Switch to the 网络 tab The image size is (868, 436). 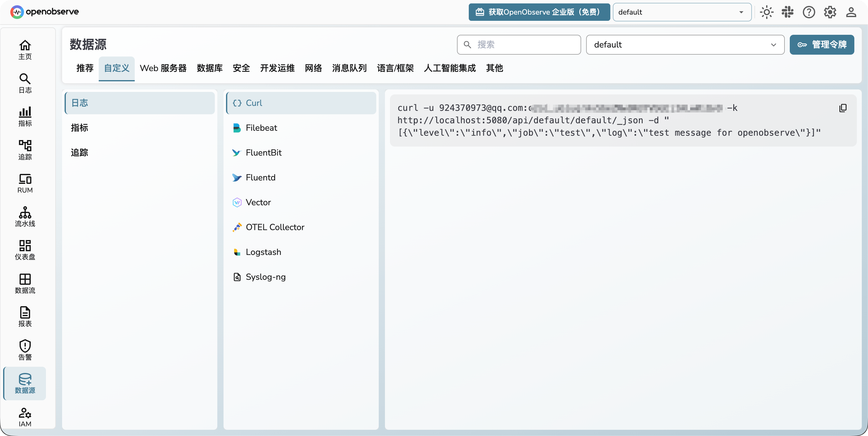coord(313,68)
